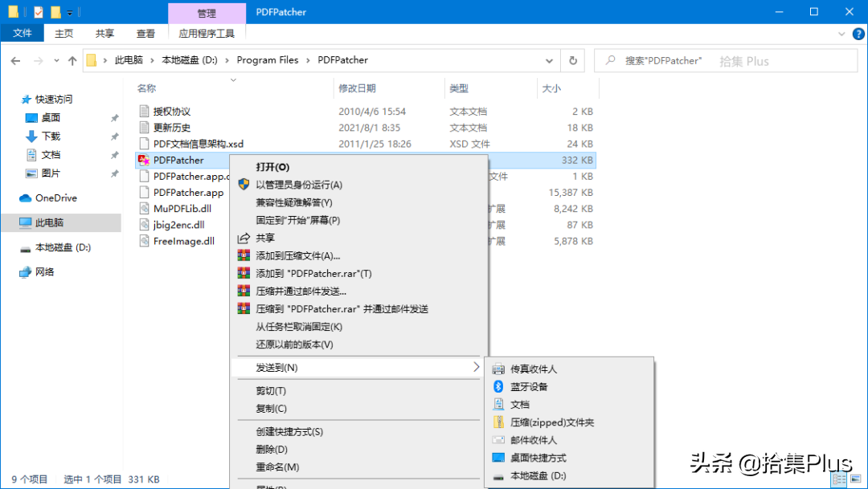Click 此电脑 in the address breadcrumb
The width and height of the screenshot is (868, 489).
coord(129,60)
